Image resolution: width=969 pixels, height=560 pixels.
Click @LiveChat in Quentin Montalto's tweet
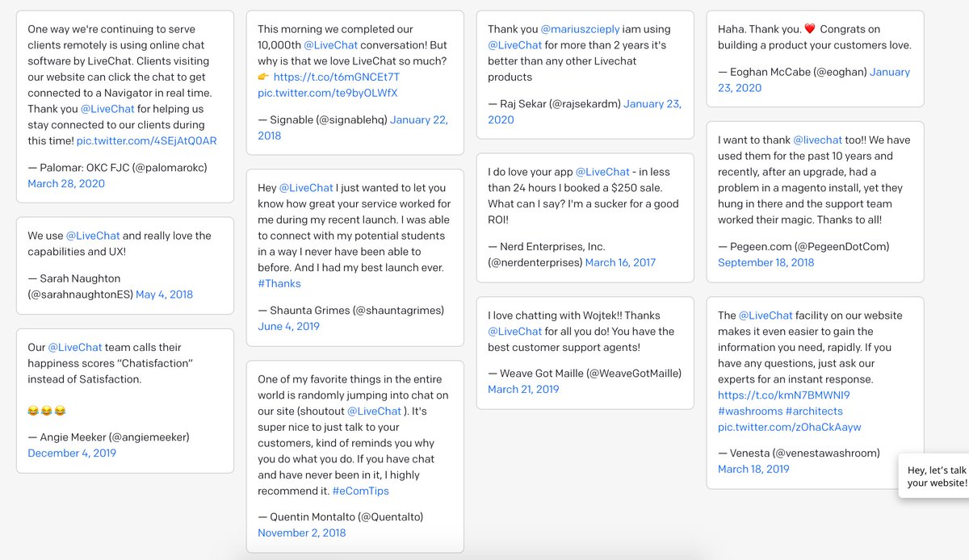375,411
